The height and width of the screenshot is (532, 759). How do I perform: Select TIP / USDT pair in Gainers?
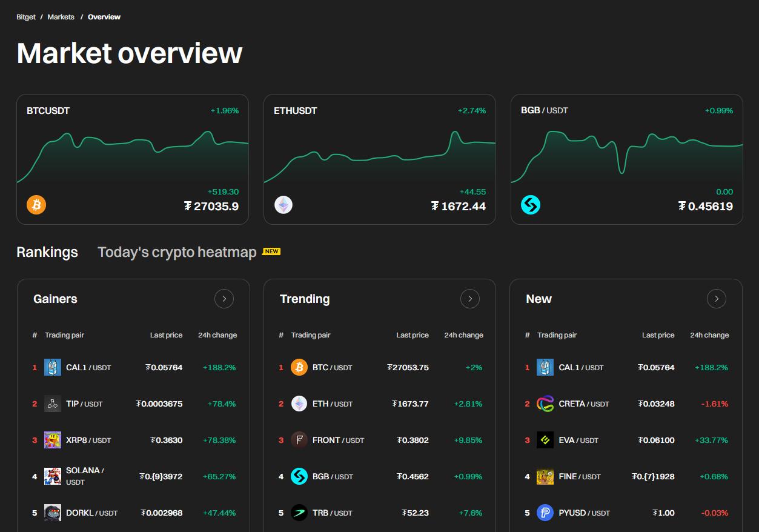(x=84, y=404)
